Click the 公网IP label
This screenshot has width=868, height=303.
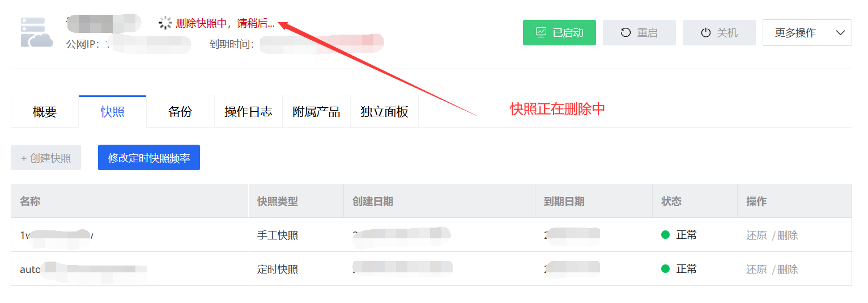point(83,44)
